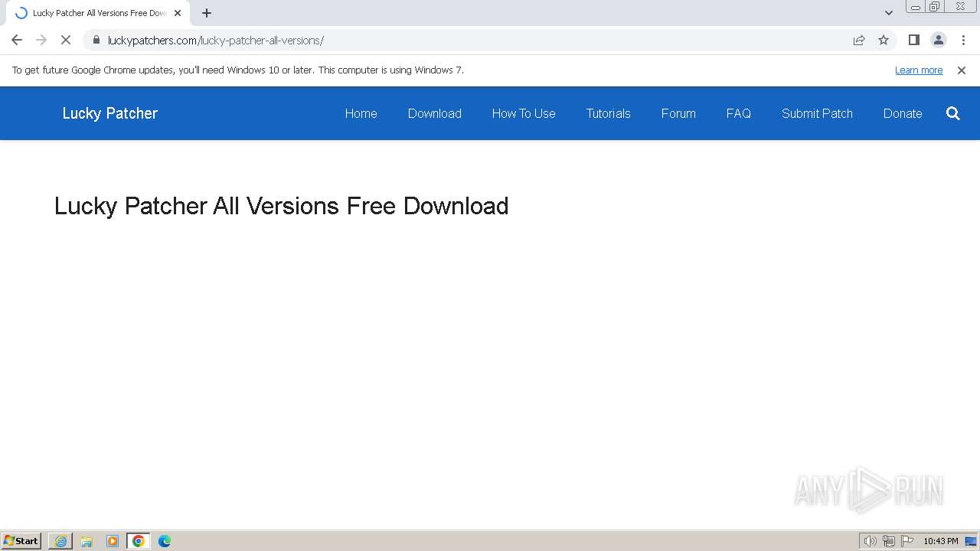980x551 pixels.
Task: Open Chrome profile menu
Action: [939, 40]
